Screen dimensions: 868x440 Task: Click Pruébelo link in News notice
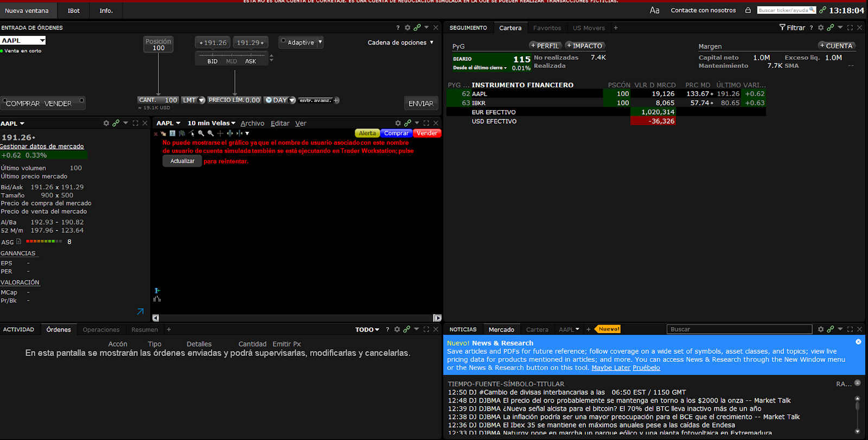(646, 367)
